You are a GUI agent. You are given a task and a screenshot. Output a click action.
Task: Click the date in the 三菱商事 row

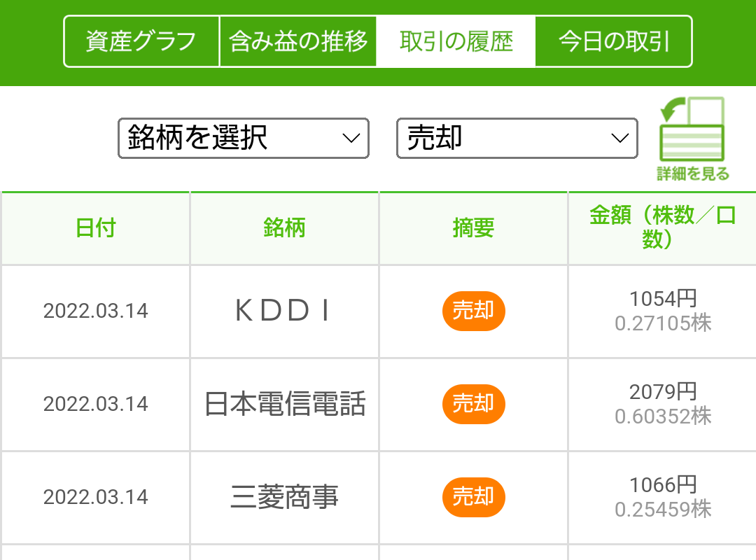95,497
